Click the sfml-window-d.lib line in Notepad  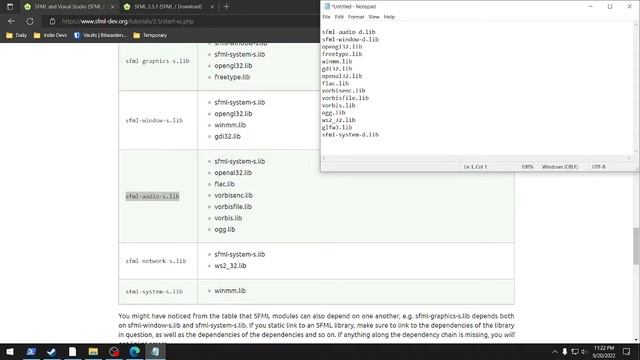click(350, 39)
